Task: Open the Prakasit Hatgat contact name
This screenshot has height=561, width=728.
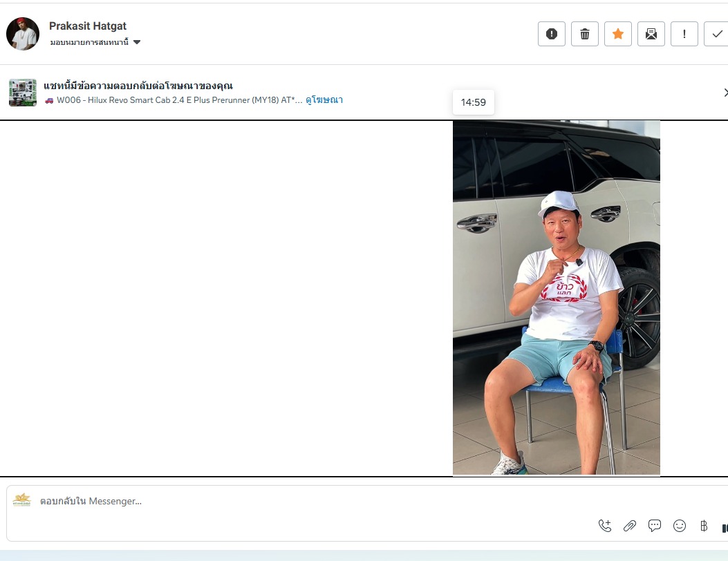Action: tap(88, 26)
